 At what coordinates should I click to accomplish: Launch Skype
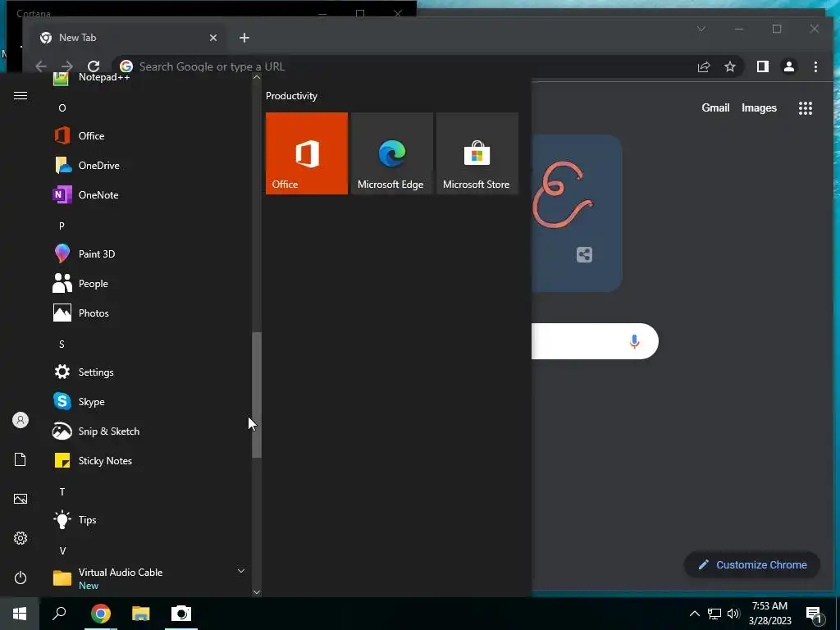coord(150,401)
